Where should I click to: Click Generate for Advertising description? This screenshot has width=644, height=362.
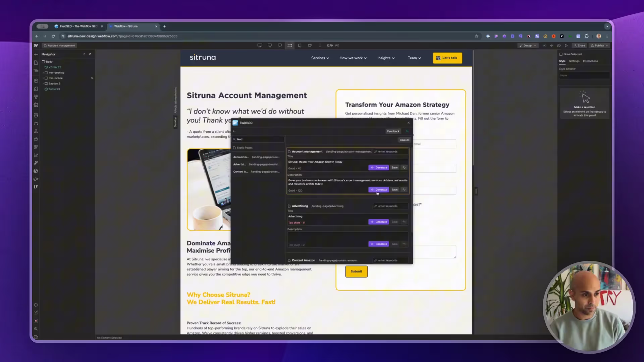(x=379, y=244)
